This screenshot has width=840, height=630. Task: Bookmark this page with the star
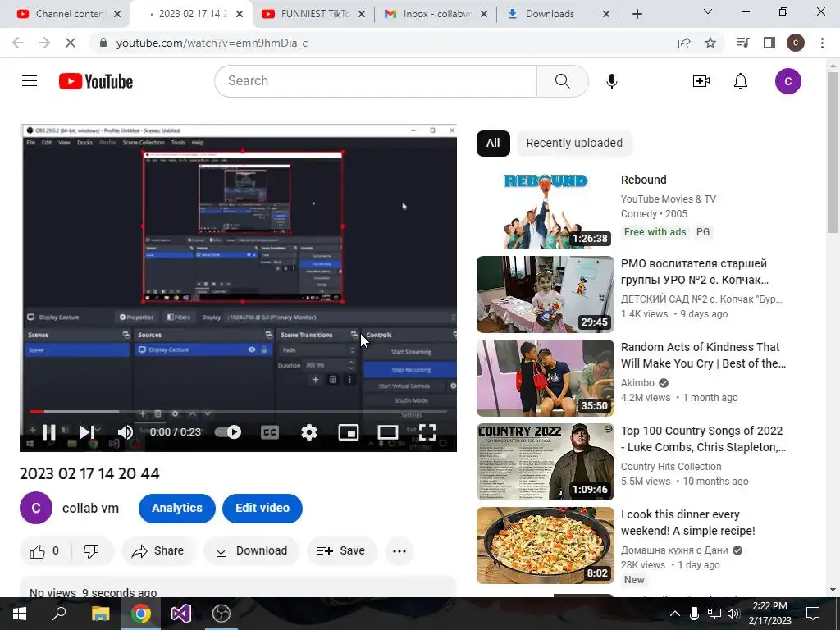click(x=710, y=43)
